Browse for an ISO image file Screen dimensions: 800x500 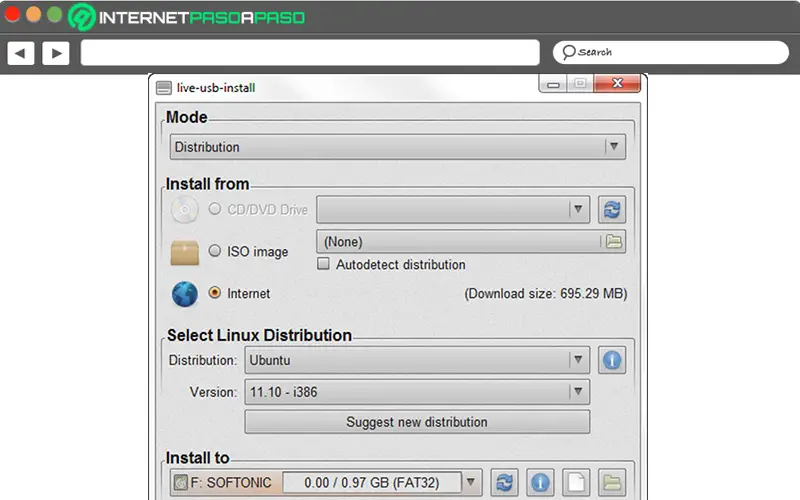coord(613,241)
